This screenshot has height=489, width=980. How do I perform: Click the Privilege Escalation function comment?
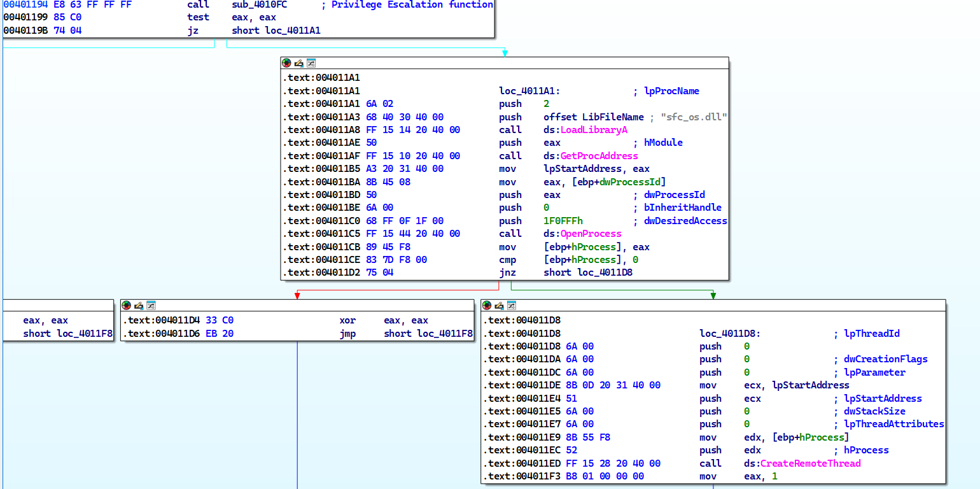coord(412,4)
